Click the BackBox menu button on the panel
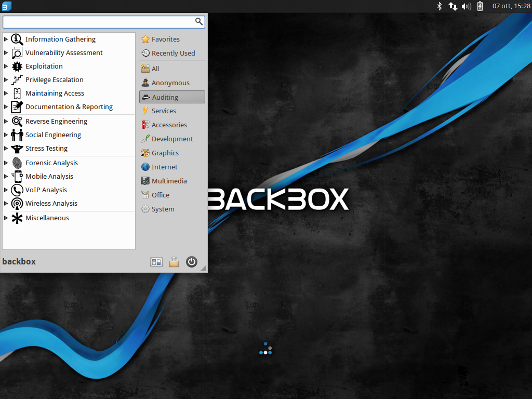Image resolution: width=532 pixels, height=399 pixels. click(6, 6)
